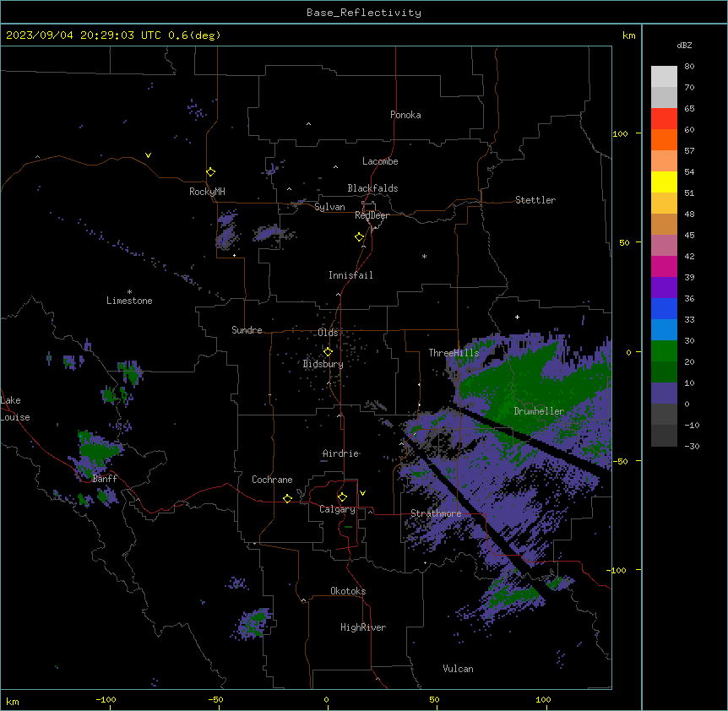Click the Stettler label
This screenshot has width=728, height=711.
pos(535,200)
